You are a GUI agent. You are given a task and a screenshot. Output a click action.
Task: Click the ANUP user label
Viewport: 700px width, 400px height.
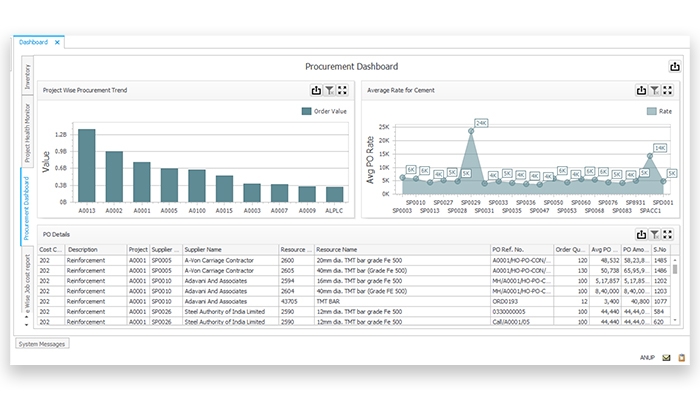647,358
